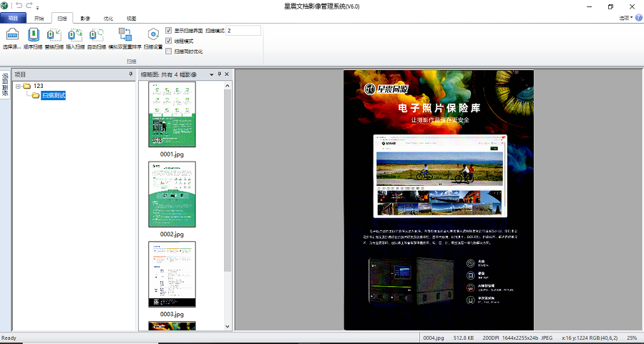Click the 123 folder icon
Screen dimensions: 644x344
click(x=27, y=86)
